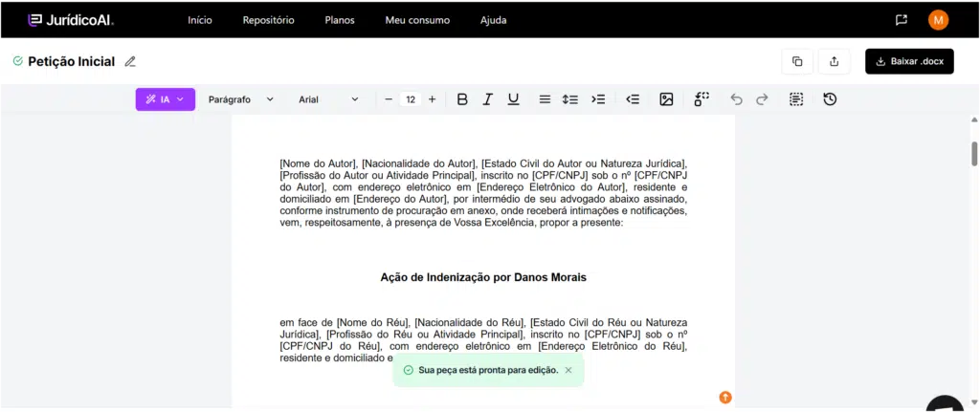Undo the last action
Image resolution: width=980 pixels, height=412 pixels.
(736, 99)
